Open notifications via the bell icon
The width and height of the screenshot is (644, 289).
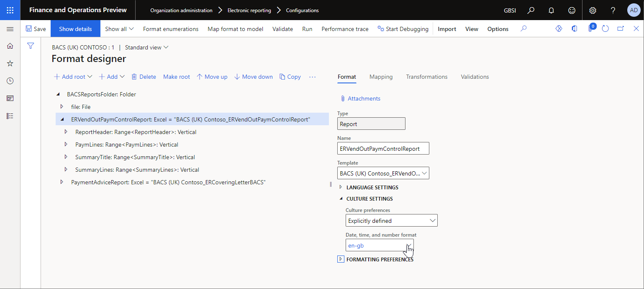551,10
